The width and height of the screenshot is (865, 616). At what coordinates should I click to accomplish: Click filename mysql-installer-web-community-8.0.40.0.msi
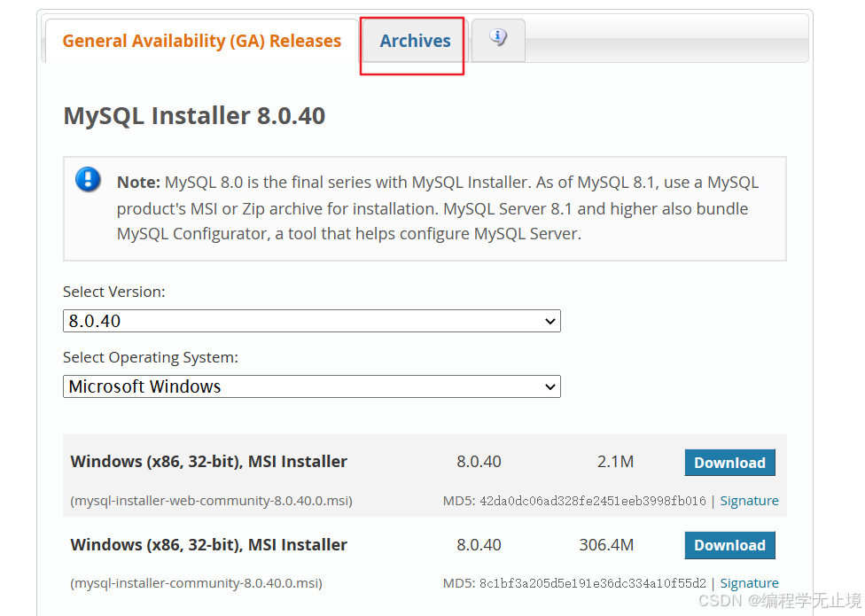coord(211,501)
